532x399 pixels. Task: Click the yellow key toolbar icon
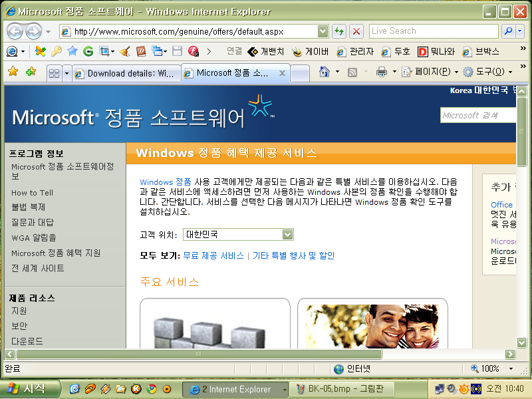(x=57, y=52)
